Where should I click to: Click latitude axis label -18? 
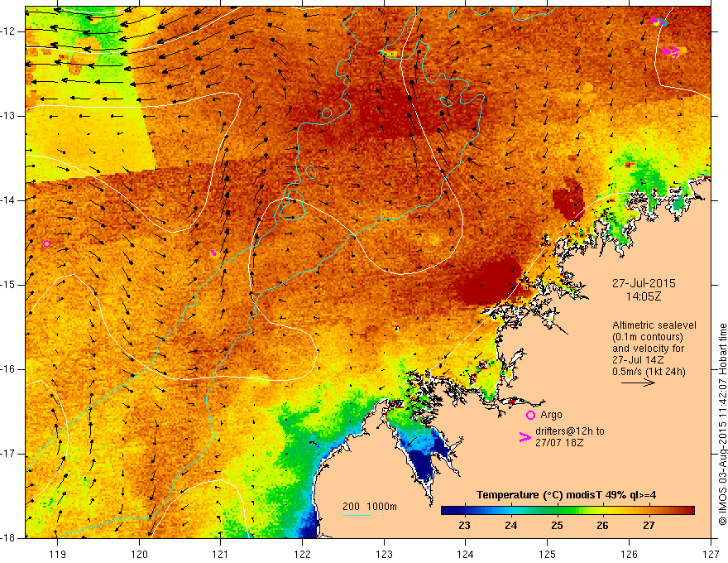point(8,538)
